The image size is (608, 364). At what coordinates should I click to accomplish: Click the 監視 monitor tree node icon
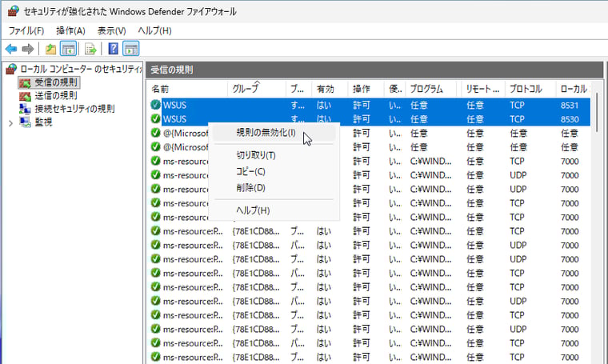click(26, 122)
